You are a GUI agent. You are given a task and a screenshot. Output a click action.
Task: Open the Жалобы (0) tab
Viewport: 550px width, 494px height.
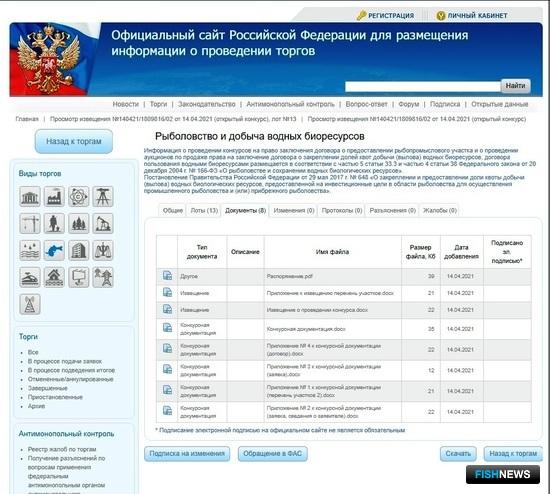point(440,211)
